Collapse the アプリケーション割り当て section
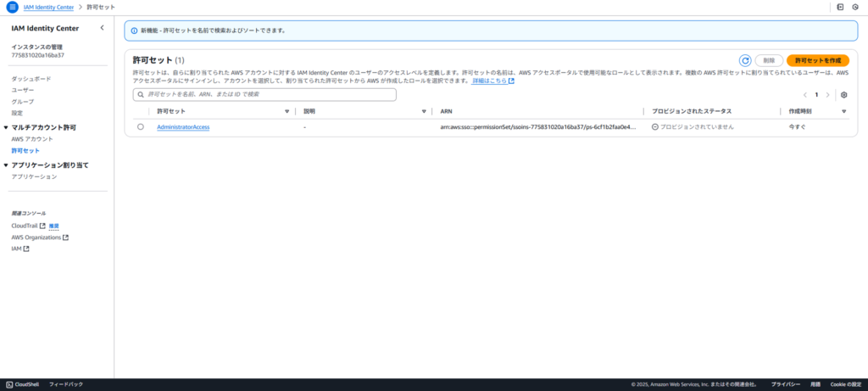868x391 pixels. tap(6, 165)
